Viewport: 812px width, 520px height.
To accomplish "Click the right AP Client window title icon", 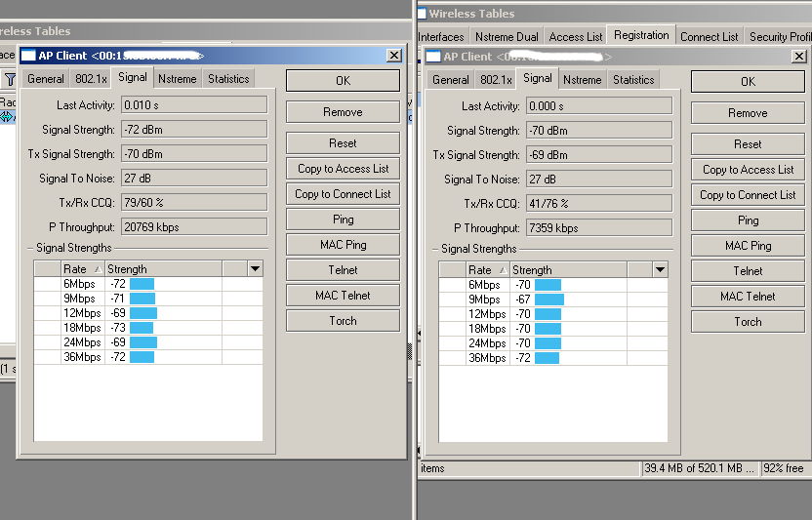I will click(x=433, y=57).
